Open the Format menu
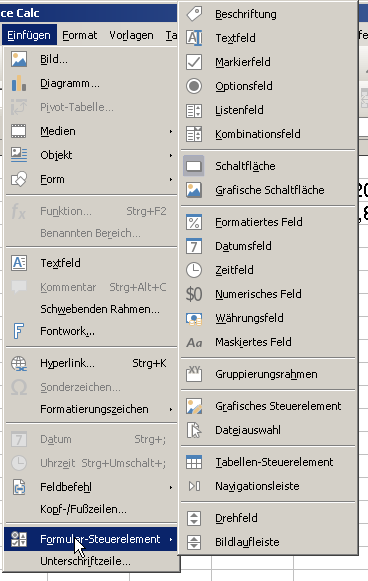The width and height of the screenshot is (368, 581). [x=79, y=35]
